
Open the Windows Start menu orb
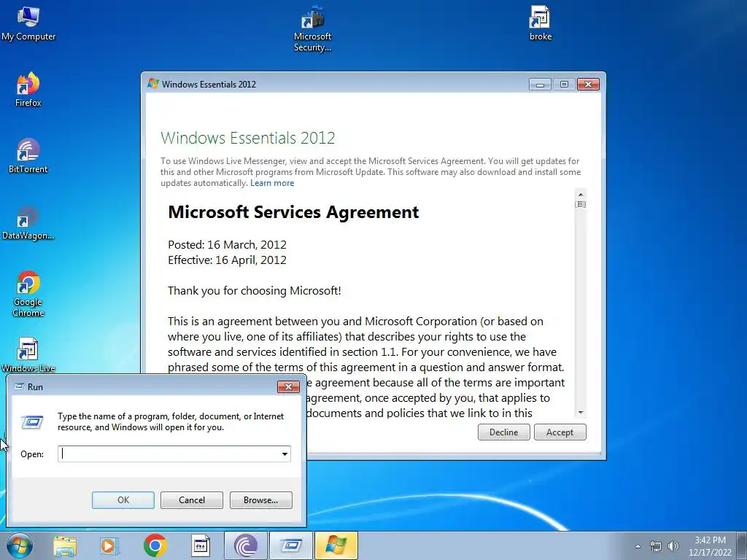(19, 545)
